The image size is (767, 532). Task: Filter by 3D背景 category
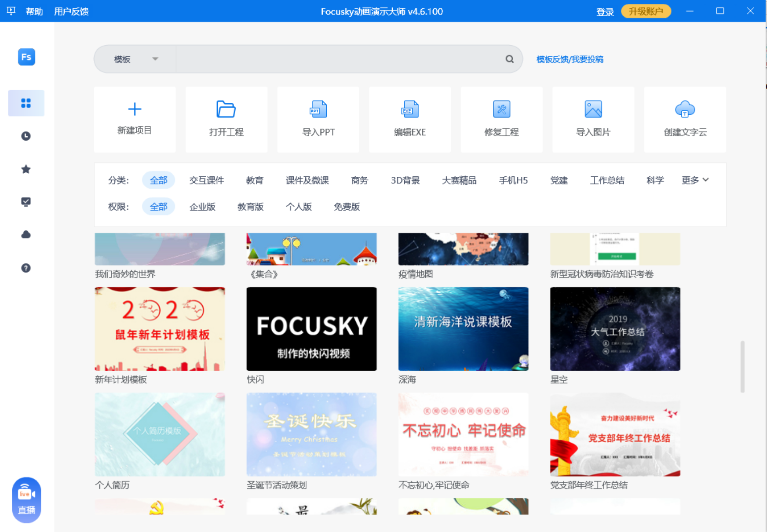(x=405, y=180)
